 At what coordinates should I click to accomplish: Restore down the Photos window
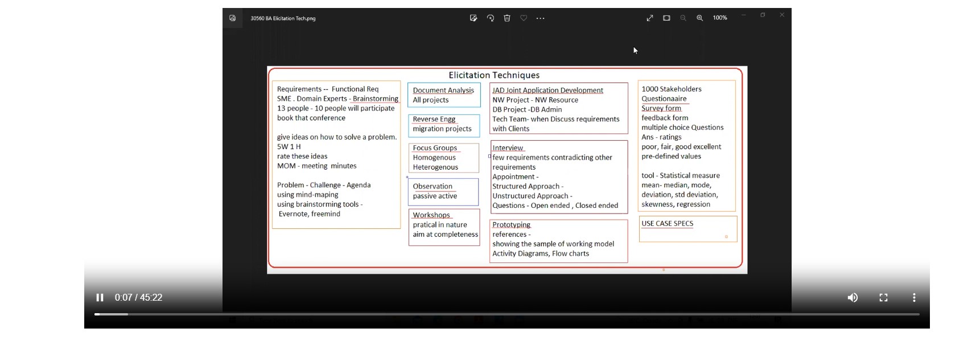[x=763, y=15]
